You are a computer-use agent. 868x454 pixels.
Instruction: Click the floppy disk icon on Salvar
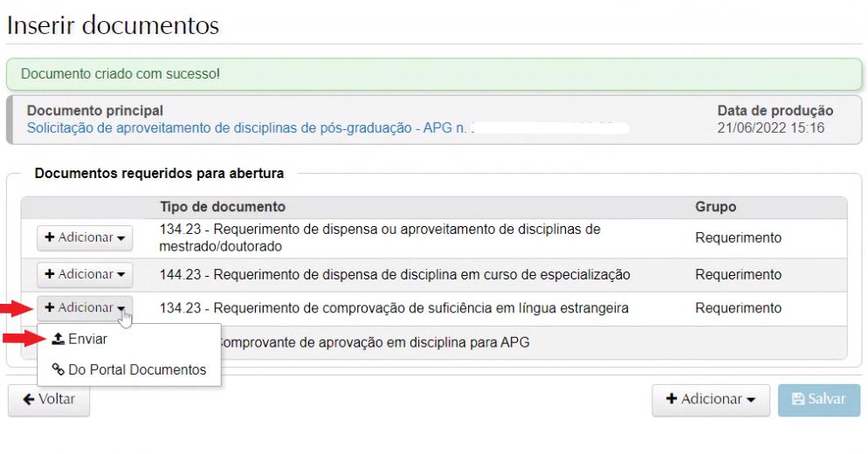point(797,399)
